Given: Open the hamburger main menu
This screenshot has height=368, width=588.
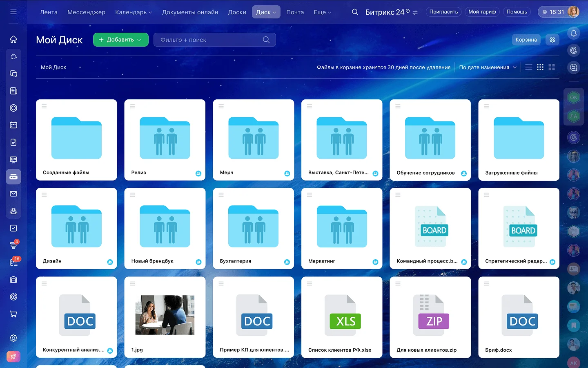Looking at the screenshot, I should coord(13,12).
